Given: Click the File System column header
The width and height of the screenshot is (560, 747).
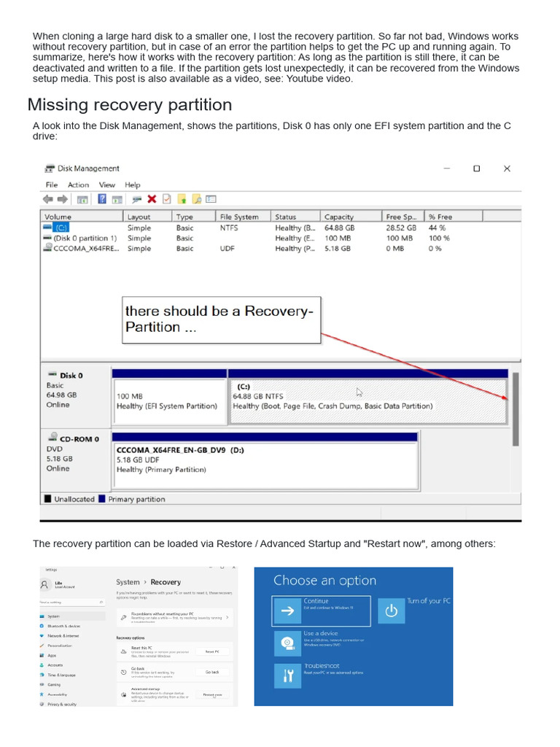Looking at the screenshot, I should (243, 217).
